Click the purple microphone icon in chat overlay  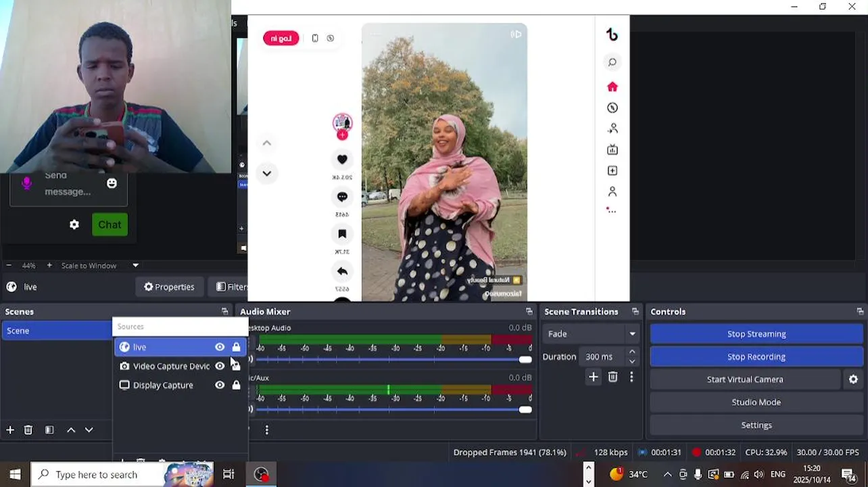pos(26,183)
